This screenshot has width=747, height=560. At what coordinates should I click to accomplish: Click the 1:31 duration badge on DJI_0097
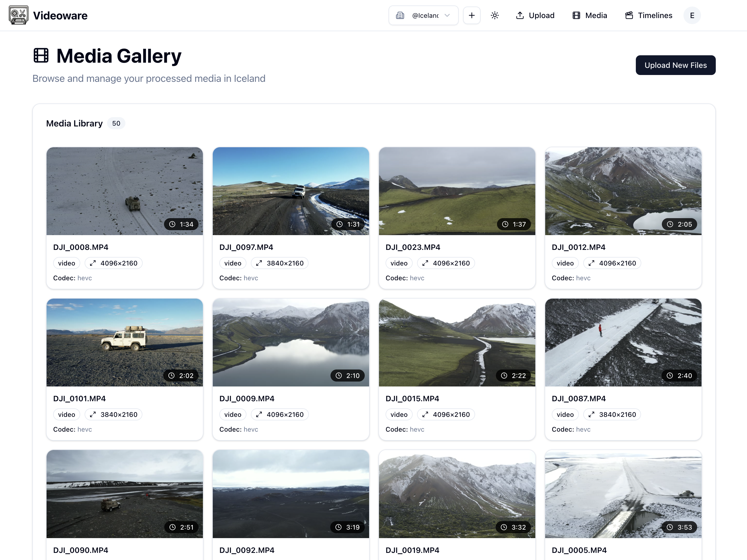tap(349, 224)
